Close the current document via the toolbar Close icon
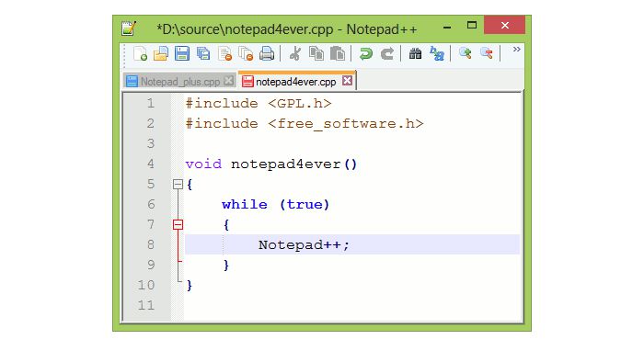 coord(224,53)
